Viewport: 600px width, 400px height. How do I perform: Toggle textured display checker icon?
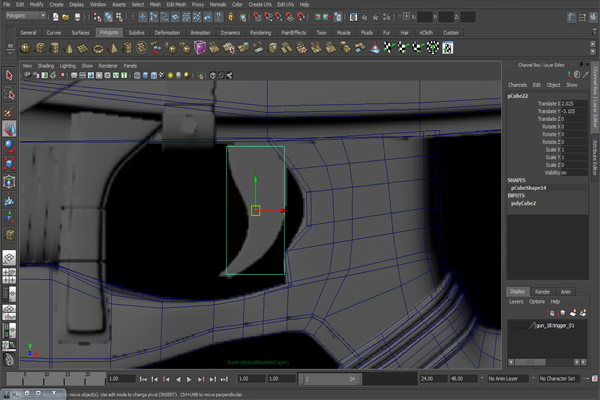pyautogui.click(x=162, y=75)
